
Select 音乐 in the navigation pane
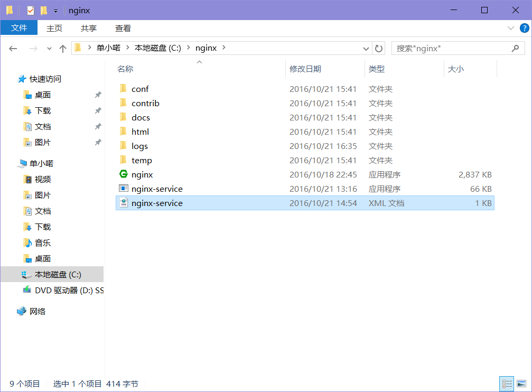(43, 242)
